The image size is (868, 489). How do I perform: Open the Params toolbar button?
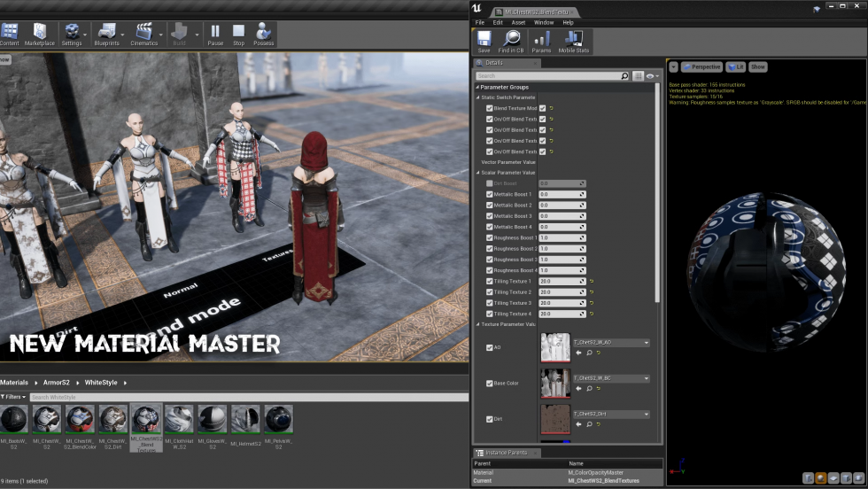click(541, 42)
